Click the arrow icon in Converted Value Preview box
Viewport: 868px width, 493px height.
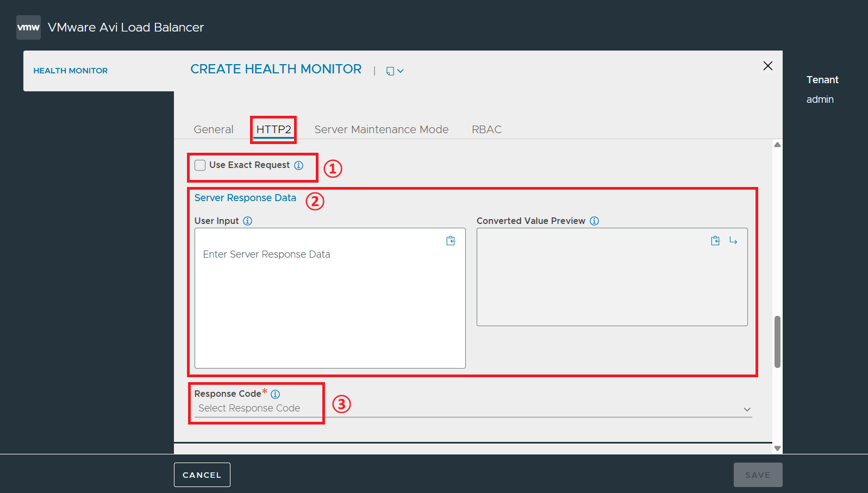point(733,241)
